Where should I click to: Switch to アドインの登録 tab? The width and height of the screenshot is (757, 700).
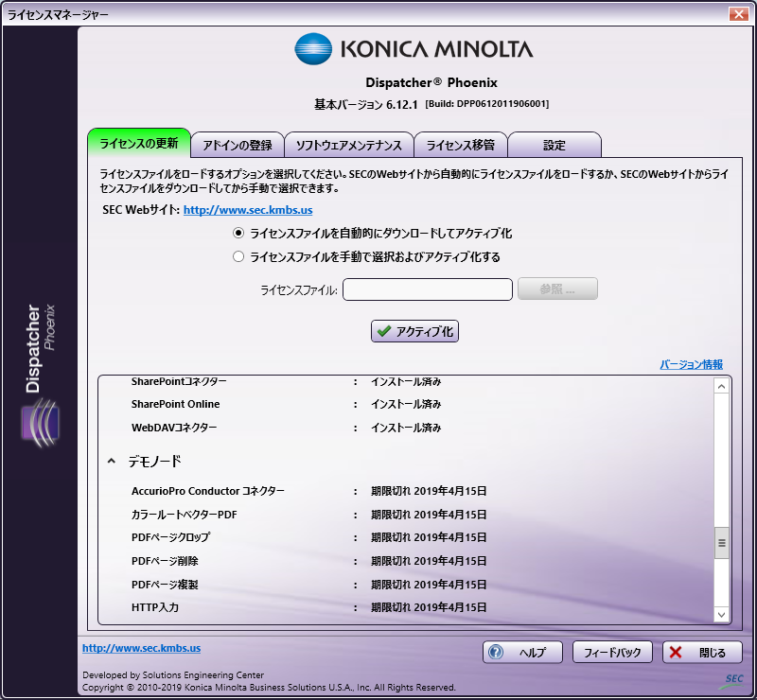point(238,145)
